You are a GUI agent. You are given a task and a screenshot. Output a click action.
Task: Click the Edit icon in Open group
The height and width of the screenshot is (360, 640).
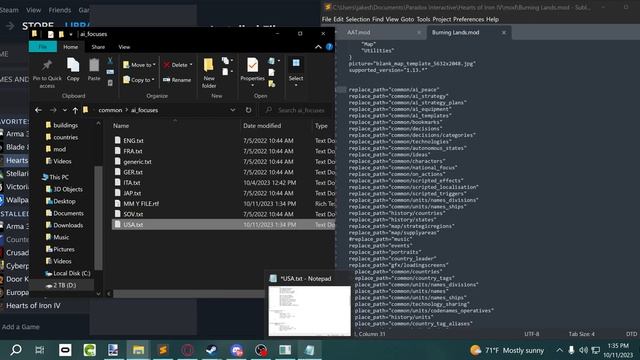pyautogui.click(x=271, y=72)
